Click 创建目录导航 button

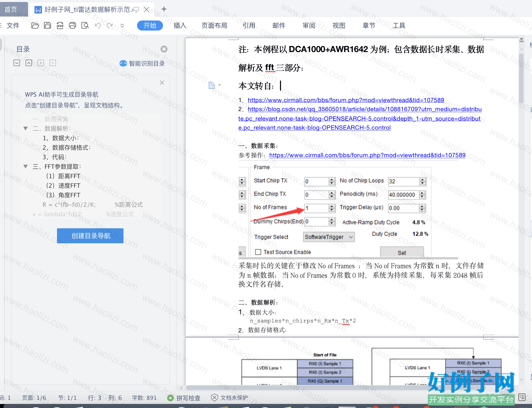[90, 236]
